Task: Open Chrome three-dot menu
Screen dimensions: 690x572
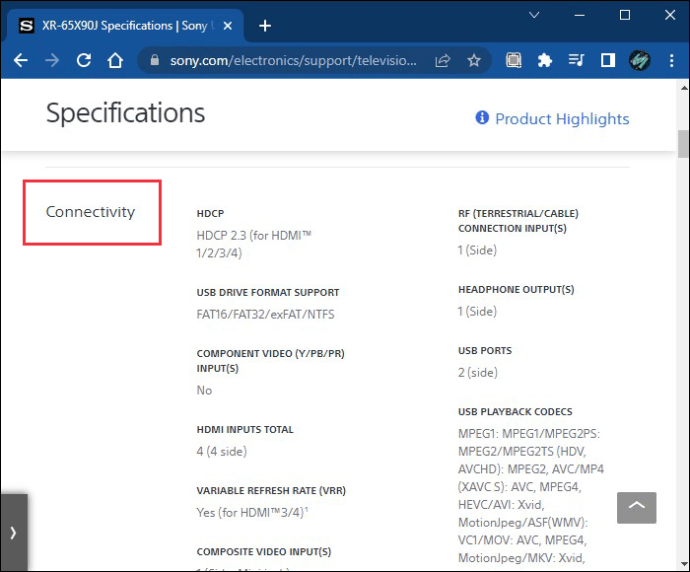Action: (672, 60)
